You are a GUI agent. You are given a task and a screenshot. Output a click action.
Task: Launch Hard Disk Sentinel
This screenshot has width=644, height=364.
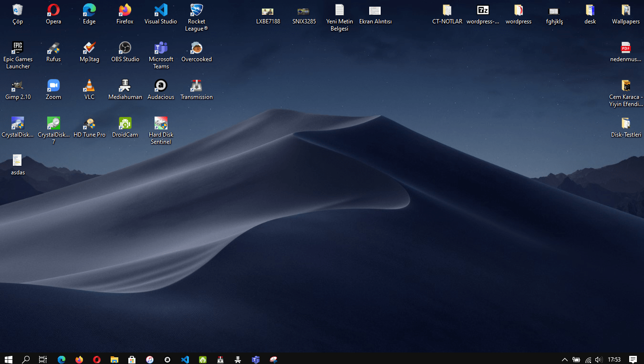pyautogui.click(x=161, y=125)
